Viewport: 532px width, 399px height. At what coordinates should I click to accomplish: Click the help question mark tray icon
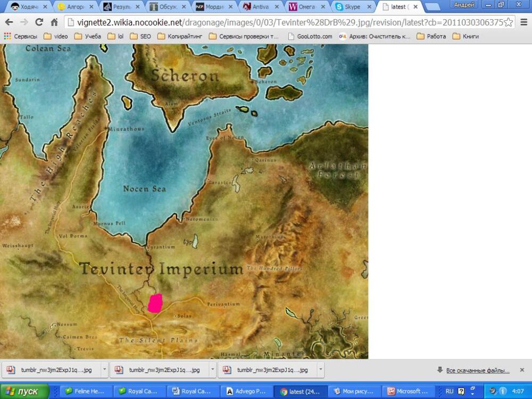[461, 391]
